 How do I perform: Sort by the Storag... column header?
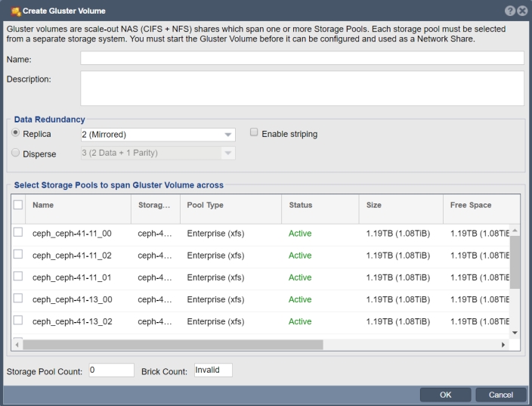(156, 209)
